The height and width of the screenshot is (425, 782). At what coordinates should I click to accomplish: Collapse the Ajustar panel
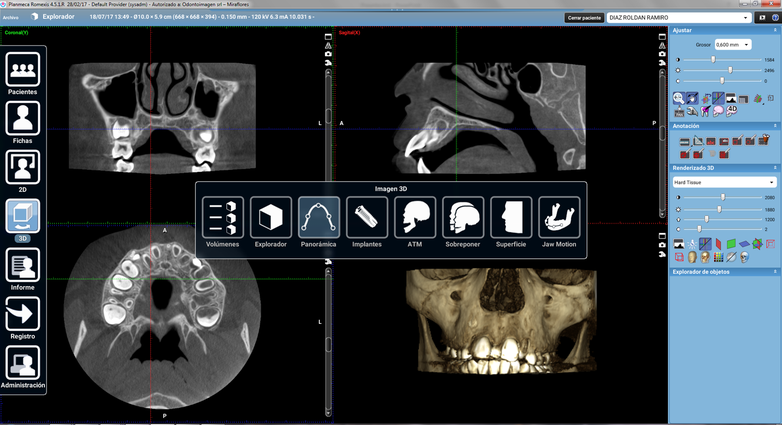(x=775, y=30)
